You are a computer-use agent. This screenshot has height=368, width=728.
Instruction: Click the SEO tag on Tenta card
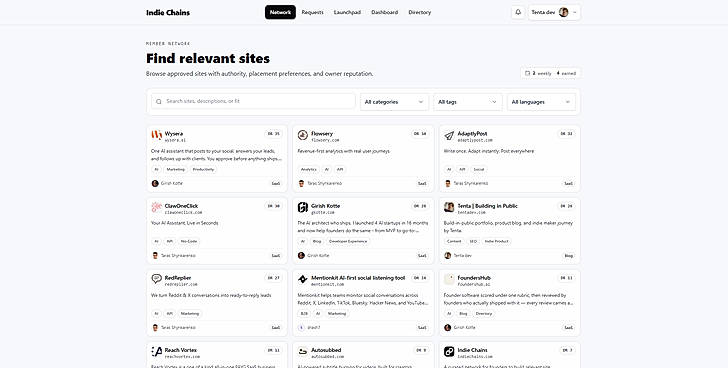pos(473,241)
